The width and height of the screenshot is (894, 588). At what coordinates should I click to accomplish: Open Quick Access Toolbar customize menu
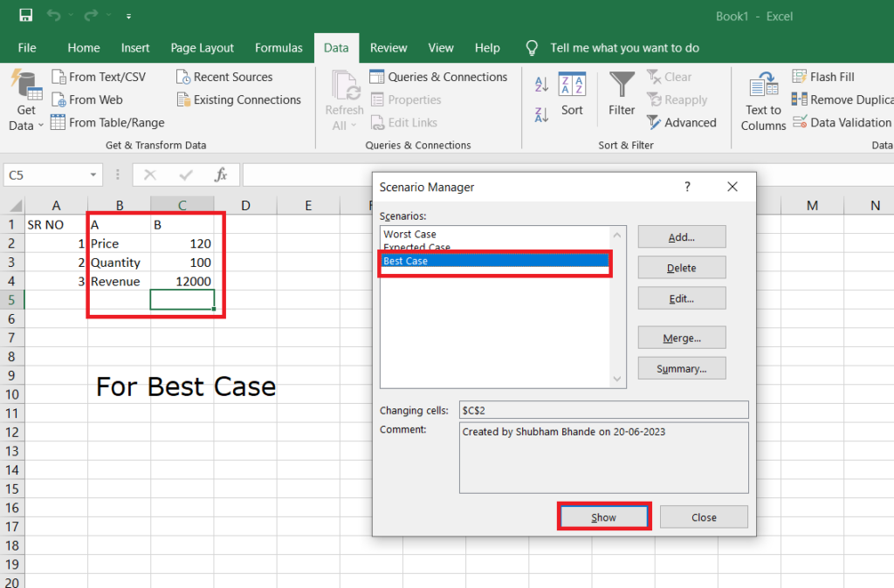coord(128,16)
